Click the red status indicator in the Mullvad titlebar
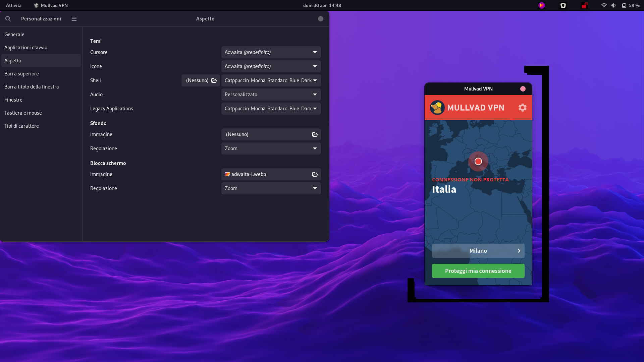 point(523,89)
